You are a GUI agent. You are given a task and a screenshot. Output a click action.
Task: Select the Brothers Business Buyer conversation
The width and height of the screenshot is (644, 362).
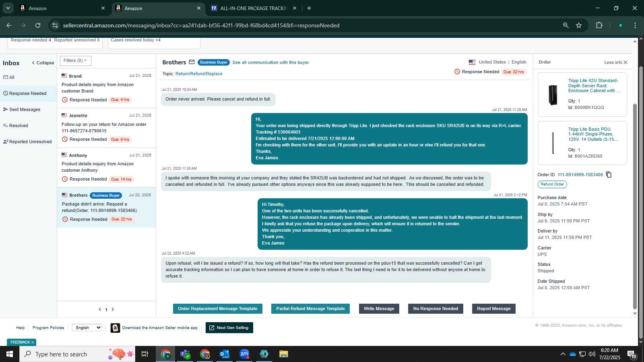click(x=106, y=208)
